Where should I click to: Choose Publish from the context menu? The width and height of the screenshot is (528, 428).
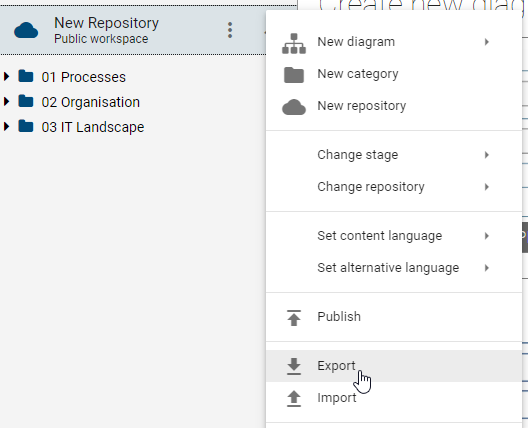394,317
